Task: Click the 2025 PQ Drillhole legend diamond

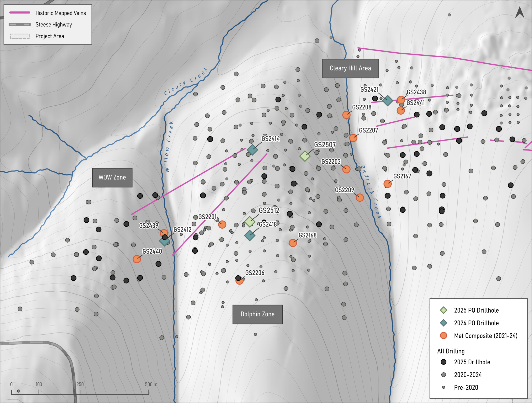Action: point(443,310)
